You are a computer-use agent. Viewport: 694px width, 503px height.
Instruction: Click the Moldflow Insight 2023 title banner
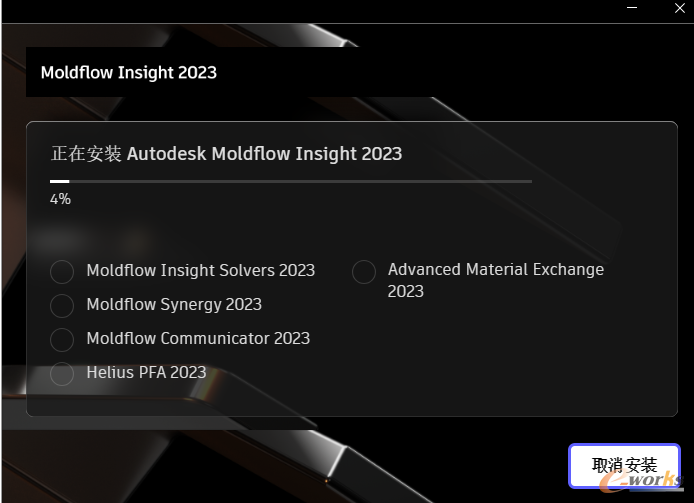point(128,72)
